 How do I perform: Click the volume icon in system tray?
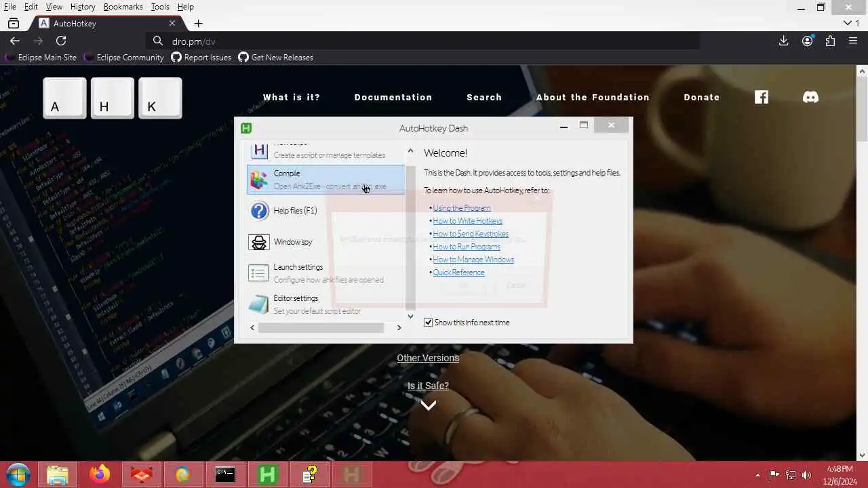pos(806,474)
